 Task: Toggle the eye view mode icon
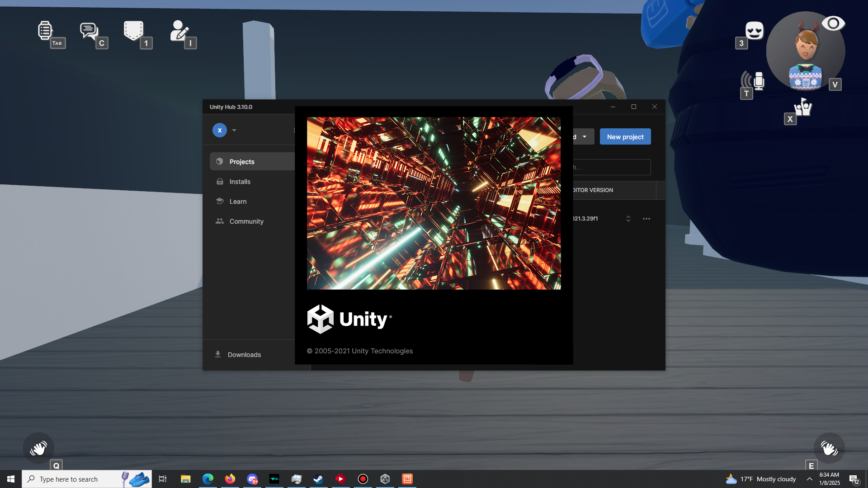(833, 23)
